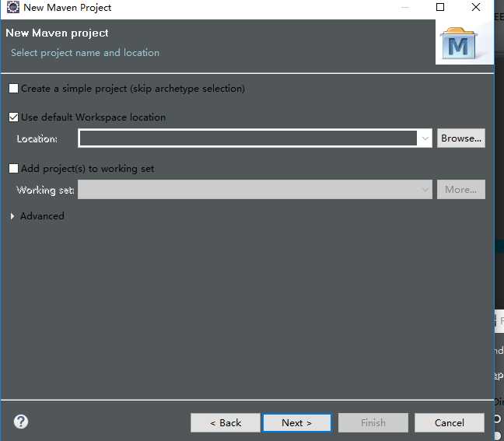Enable 'Add project(s) to working set' checkbox
The width and height of the screenshot is (504, 441).
pos(13,169)
